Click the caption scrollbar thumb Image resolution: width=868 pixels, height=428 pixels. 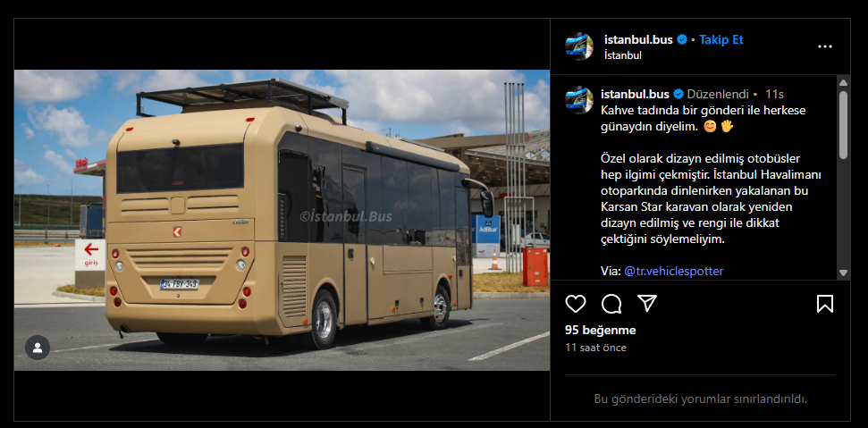tap(843, 125)
